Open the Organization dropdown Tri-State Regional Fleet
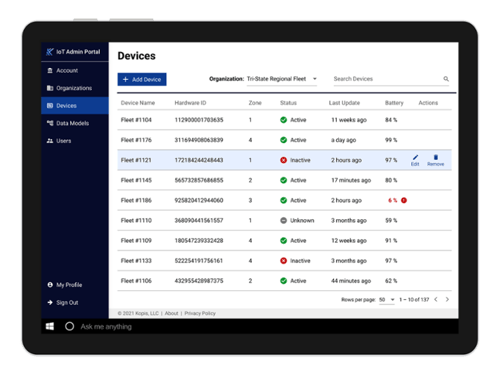The height and width of the screenshot is (375, 500). point(282,79)
